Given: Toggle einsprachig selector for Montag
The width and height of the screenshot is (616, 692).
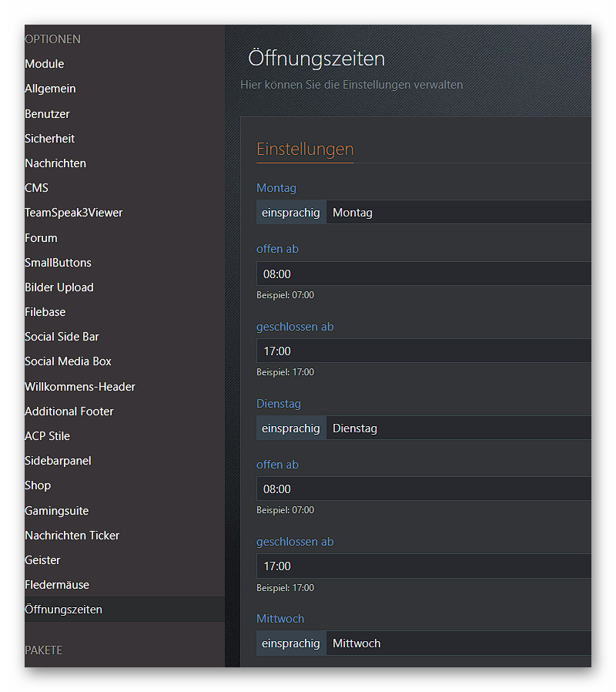Looking at the screenshot, I should [x=290, y=213].
